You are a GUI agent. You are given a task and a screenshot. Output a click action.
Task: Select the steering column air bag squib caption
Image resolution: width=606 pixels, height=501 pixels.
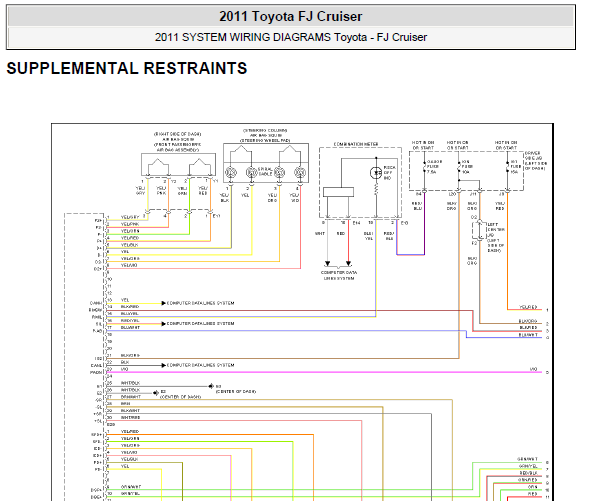(265, 135)
